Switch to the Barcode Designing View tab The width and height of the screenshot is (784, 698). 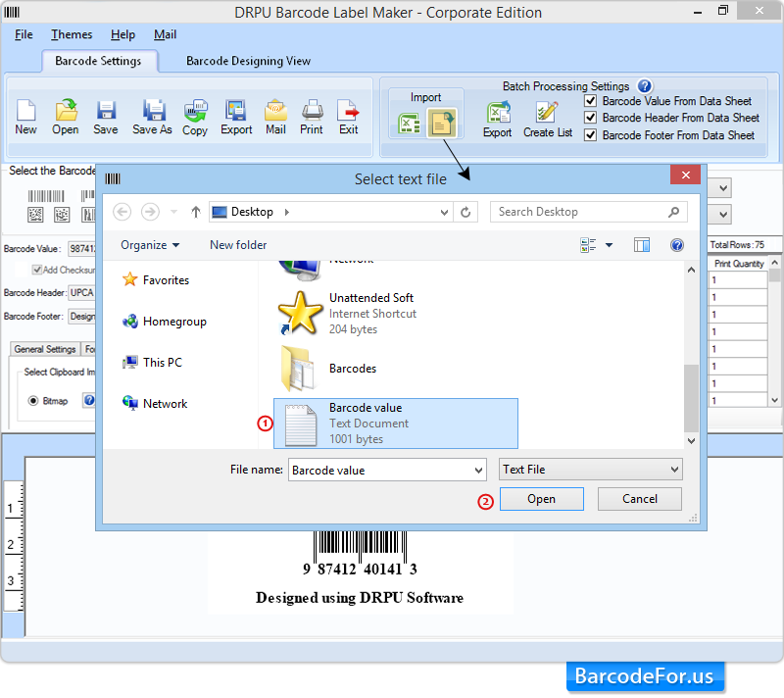pyautogui.click(x=248, y=60)
